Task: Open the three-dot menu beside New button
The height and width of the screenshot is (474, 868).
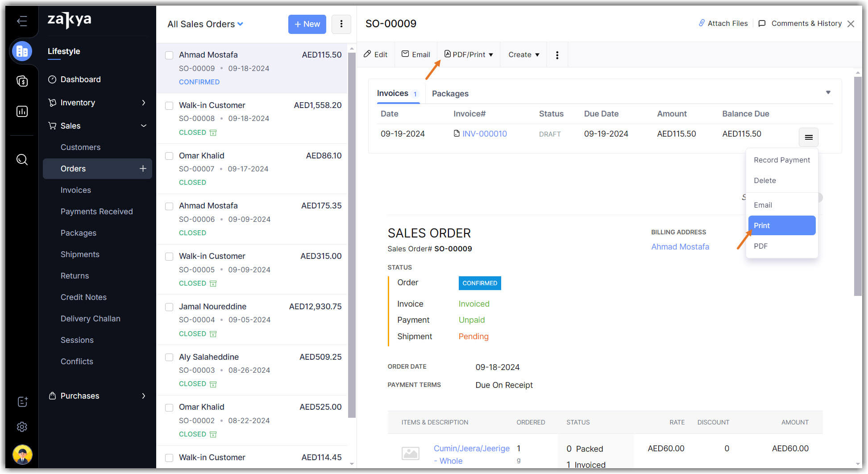Action: [341, 24]
